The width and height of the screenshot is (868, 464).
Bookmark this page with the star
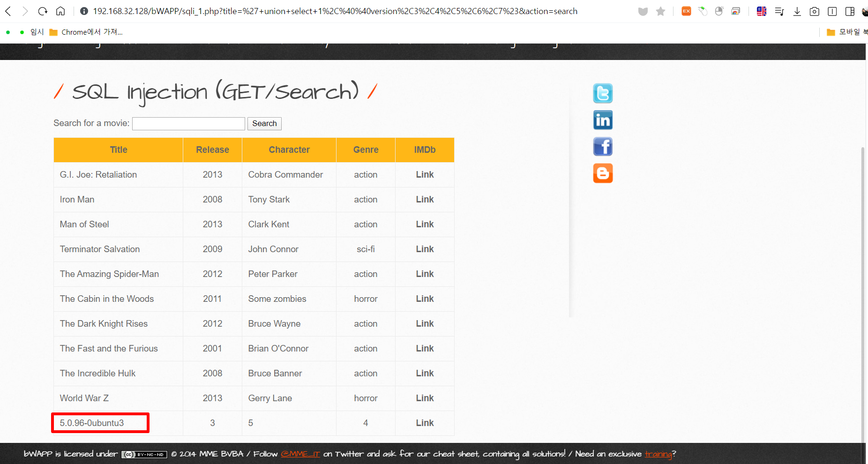tap(660, 11)
